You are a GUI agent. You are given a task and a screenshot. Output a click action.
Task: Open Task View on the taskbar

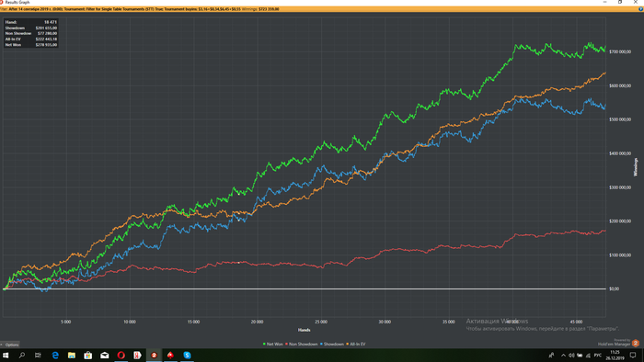[x=38, y=355]
